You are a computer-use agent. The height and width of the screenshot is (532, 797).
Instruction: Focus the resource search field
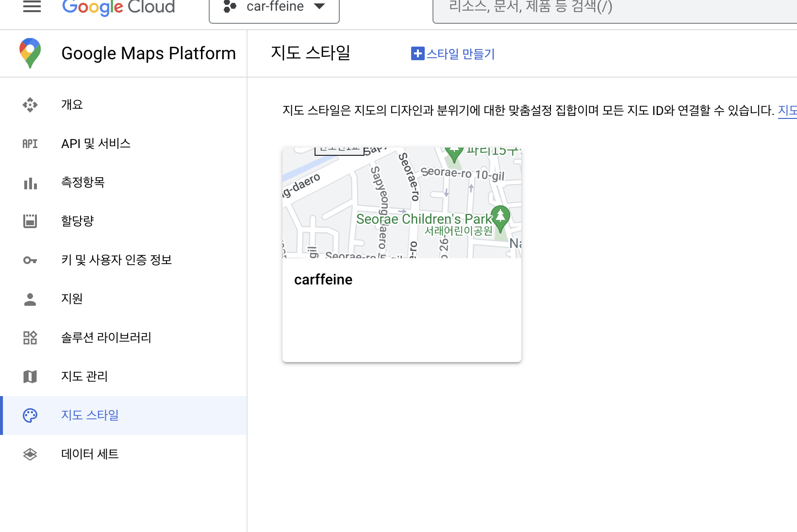[614, 10]
